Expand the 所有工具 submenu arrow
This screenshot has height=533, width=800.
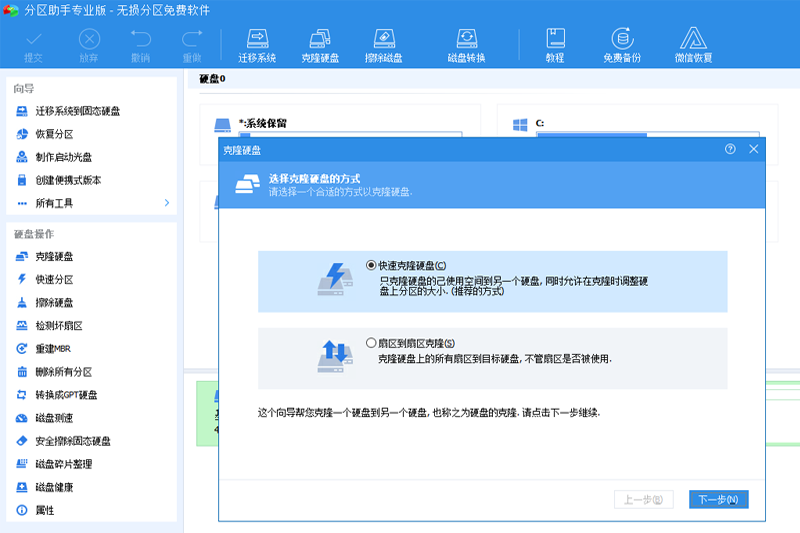click(167, 203)
